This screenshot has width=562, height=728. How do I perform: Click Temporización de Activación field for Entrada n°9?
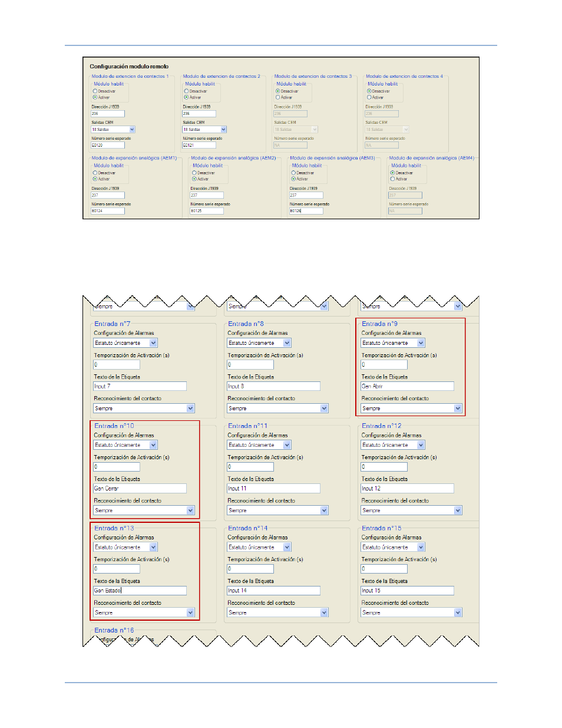click(384, 364)
